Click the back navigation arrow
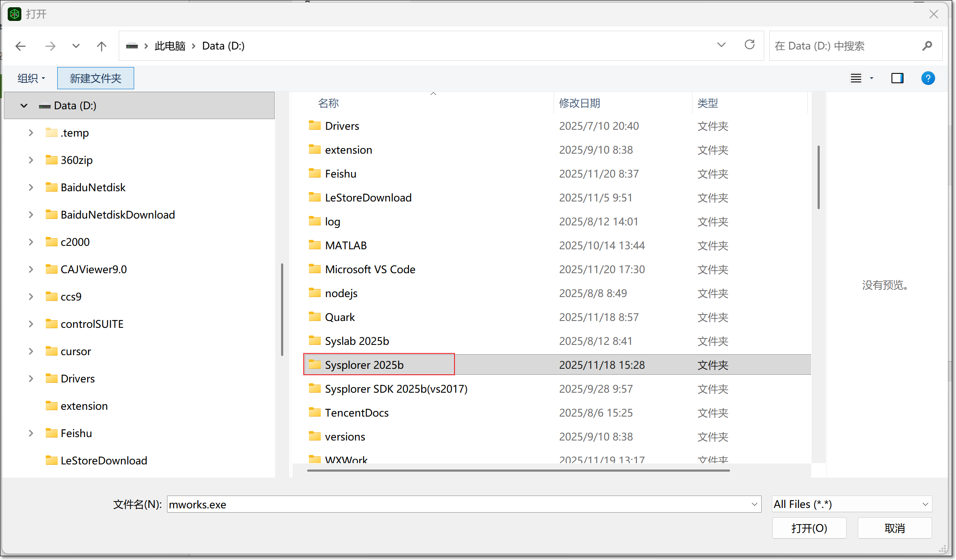Screen dimensions: 956x560 (x=21, y=46)
